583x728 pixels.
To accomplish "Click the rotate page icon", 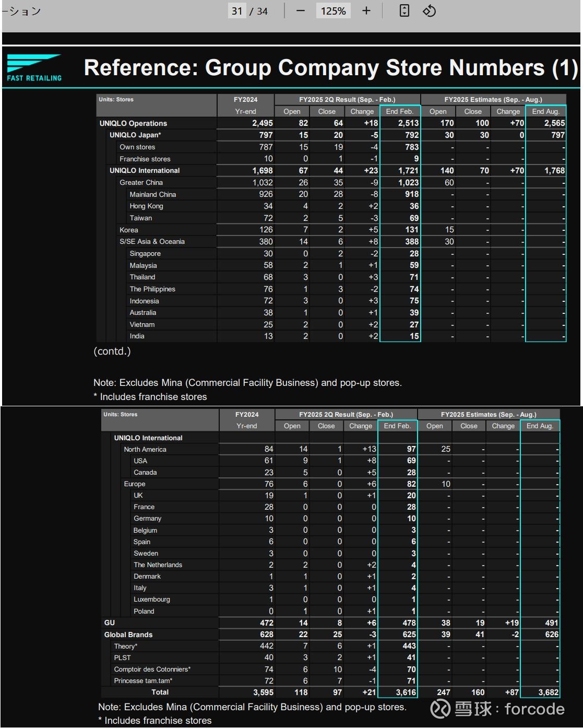I will (x=429, y=11).
